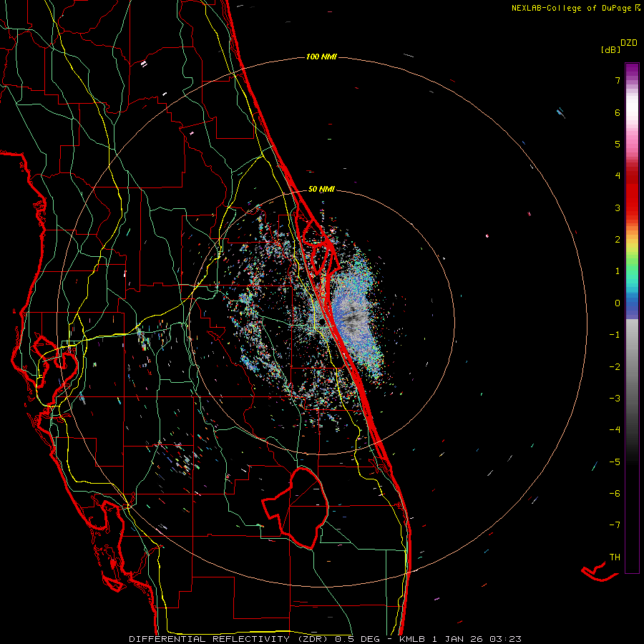This screenshot has height=644, width=644.
Task: Click the 2 value on color scale
Action: (x=618, y=240)
